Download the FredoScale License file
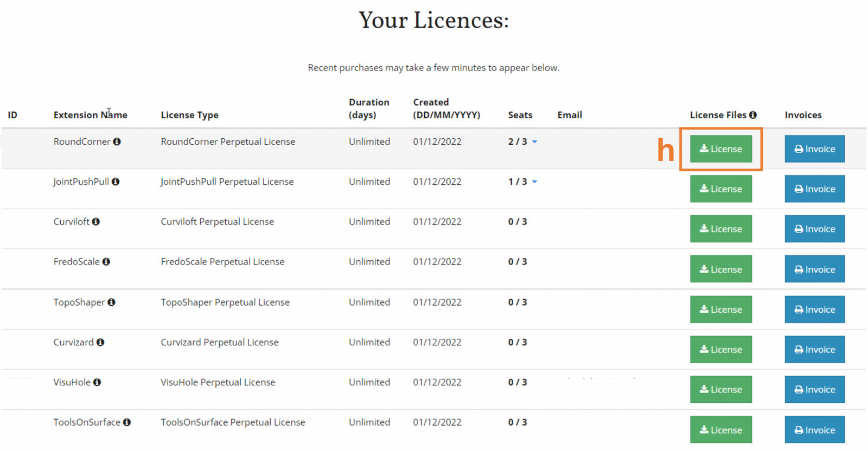 tap(721, 269)
